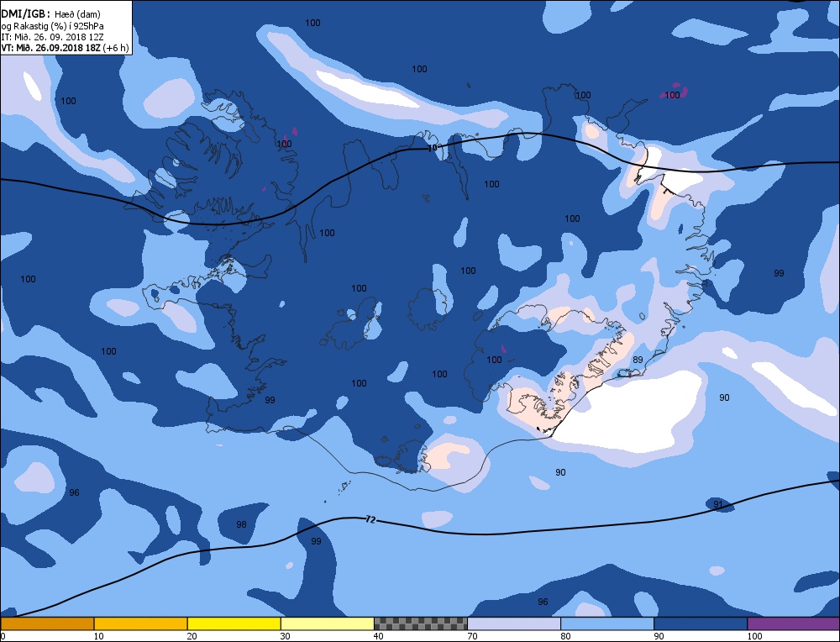Click the legend tick label '70'
The image size is (840, 642).
pyautogui.click(x=472, y=636)
